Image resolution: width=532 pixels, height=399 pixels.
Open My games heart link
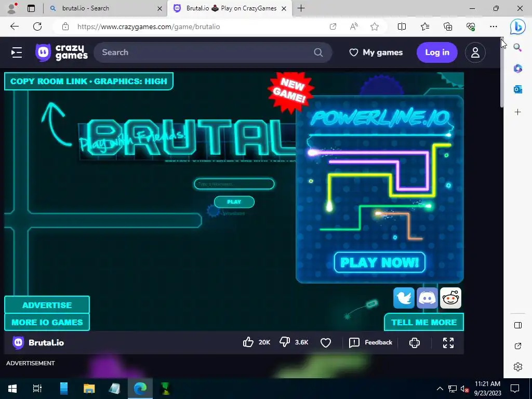(x=376, y=52)
